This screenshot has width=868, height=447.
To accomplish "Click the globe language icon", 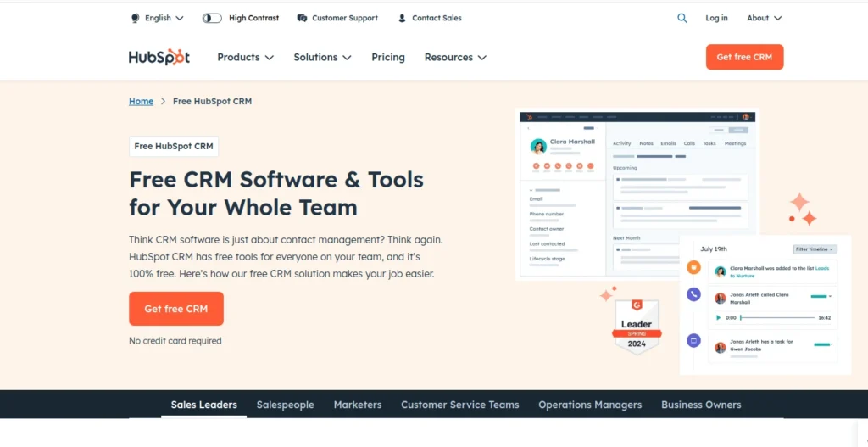I will pos(135,18).
